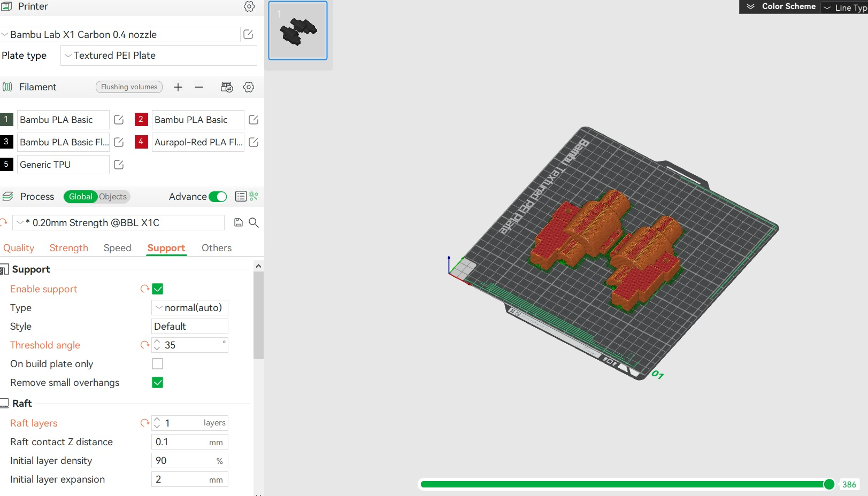Add a new filament with plus icon
The height and width of the screenshot is (496, 868).
pyautogui.click(x=178, y=87)
